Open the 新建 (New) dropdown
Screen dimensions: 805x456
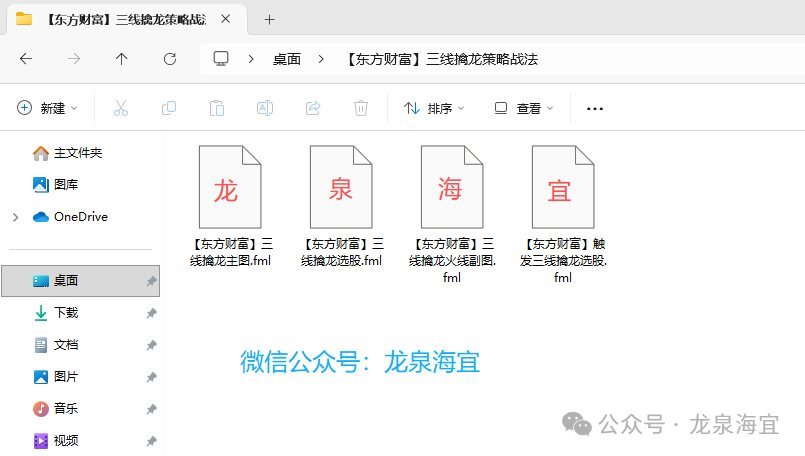(47, 108)
